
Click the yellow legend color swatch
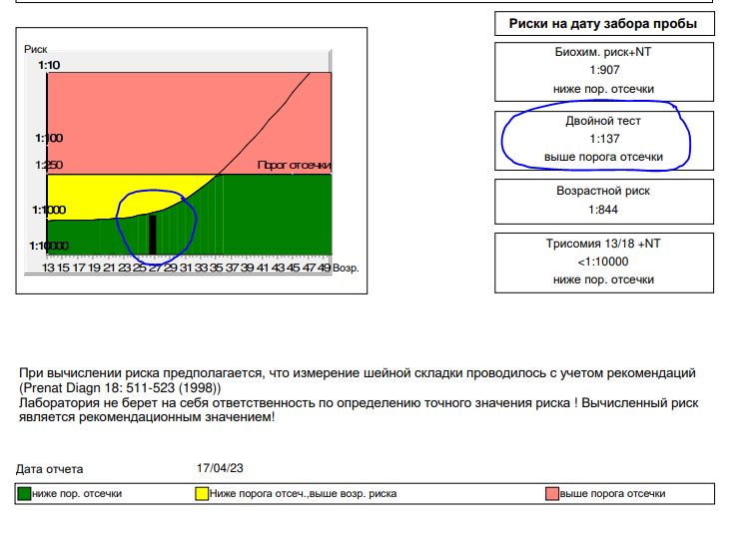201,493
